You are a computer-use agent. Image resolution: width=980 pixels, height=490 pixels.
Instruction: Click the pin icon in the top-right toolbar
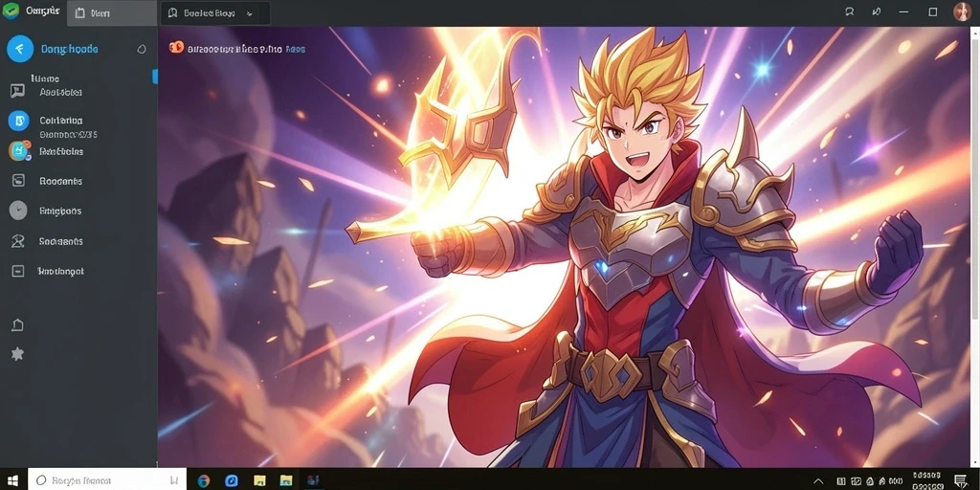(877, 11)
